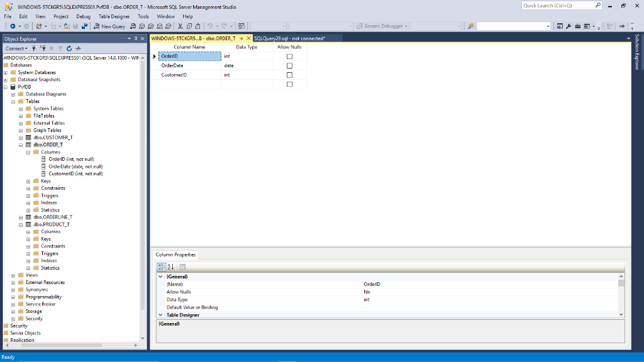
Task: Click the (Name) property value OrderID
Action: click(x=372, y=284)
